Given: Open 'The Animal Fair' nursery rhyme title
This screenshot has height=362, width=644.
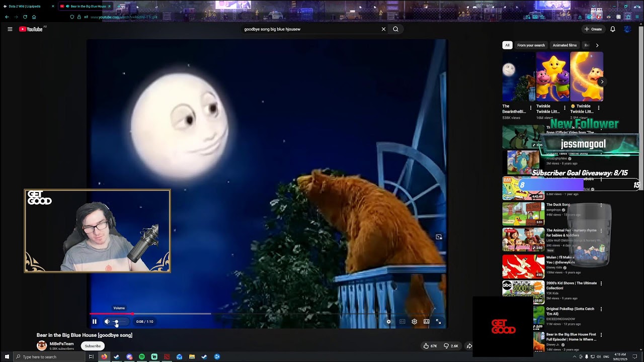Looking at the screenshot, I should pyautogui.click(x=572, y=233).
